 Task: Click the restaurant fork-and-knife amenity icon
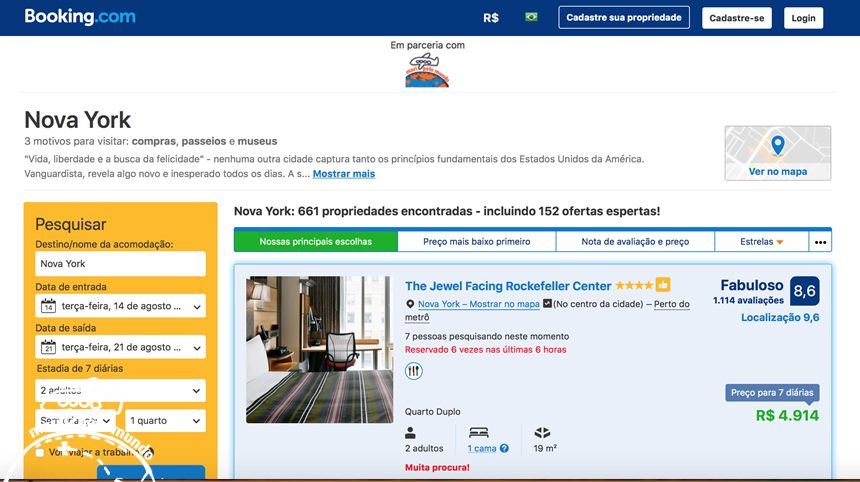click(414, 371)
